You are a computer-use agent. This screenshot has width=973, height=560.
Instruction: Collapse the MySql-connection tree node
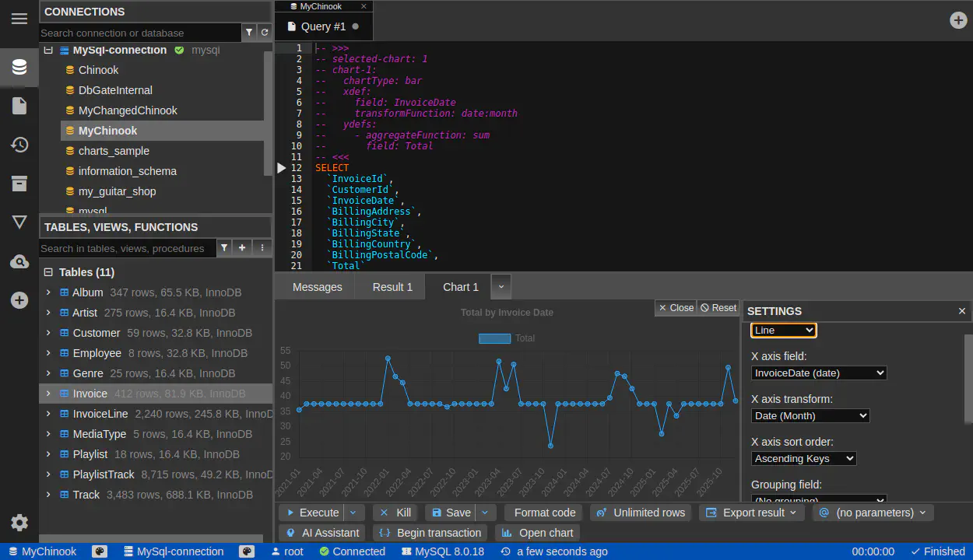(48, 50)
